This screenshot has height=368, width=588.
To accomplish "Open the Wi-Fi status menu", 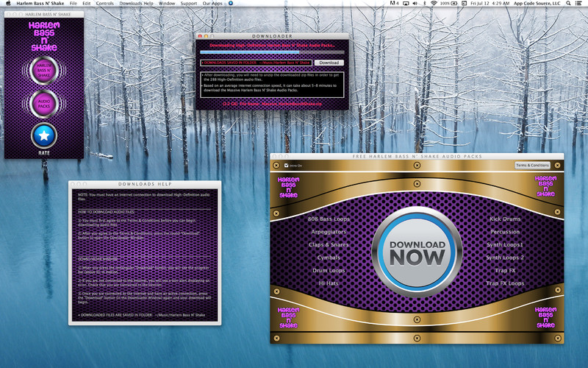I will (434, 4).
